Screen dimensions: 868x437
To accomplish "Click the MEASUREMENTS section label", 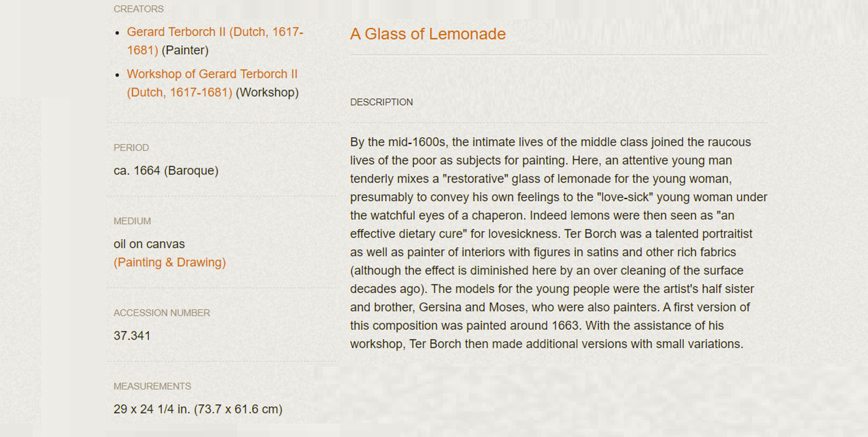I will (152, 386).
